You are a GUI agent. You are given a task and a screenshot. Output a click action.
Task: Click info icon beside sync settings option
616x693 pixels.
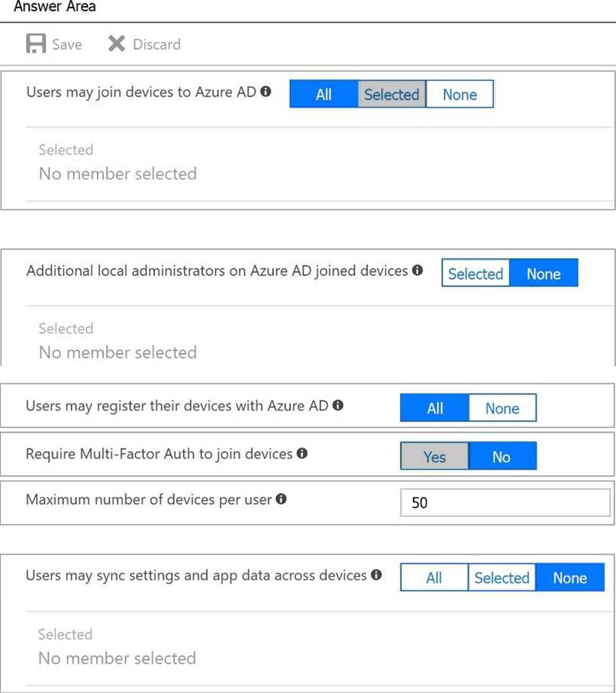376,575
